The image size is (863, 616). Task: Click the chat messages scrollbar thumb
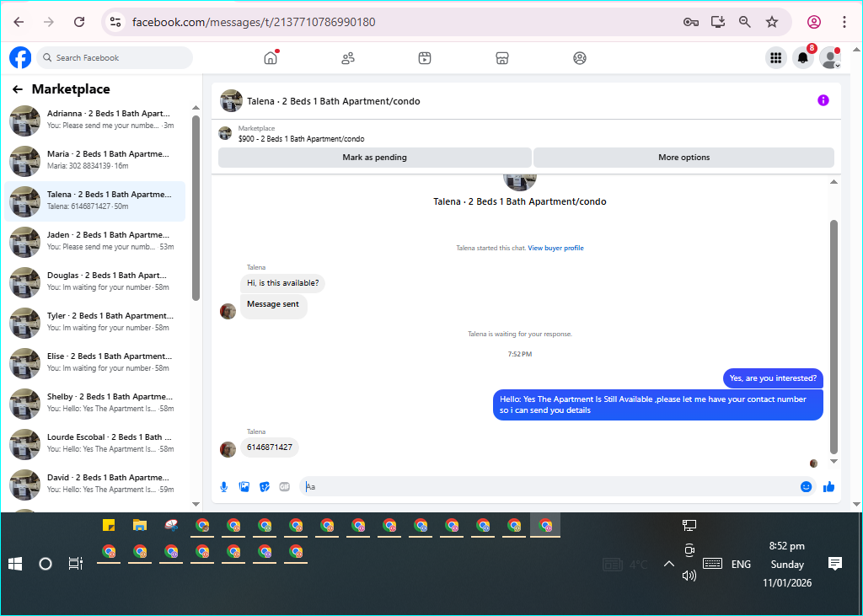pos(834,336)
